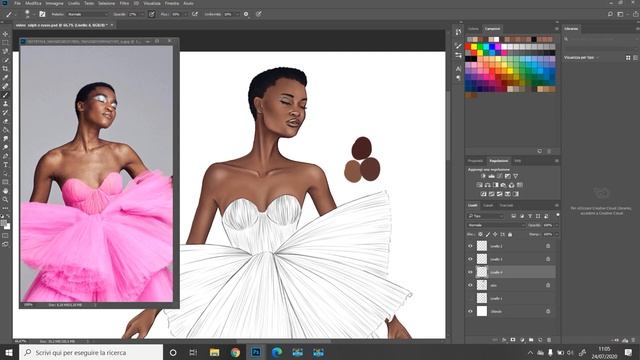The width and height of the screenshot is (640, 360).
Task: Open the layer filter Tipo dropdown
Action: click(x=486, y=216)
